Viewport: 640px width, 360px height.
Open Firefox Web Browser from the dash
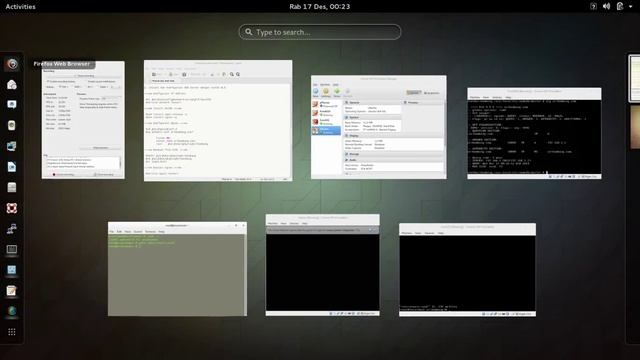[x=12, y=64]
